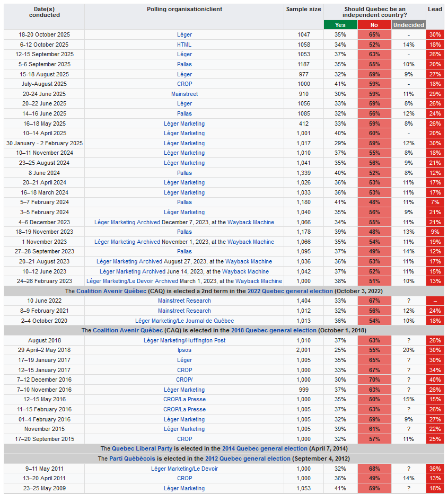Image resolution: width=448 pixels, height=494 pixels.
Task: Open 2022 Quebec general election link
Action: 290,291
